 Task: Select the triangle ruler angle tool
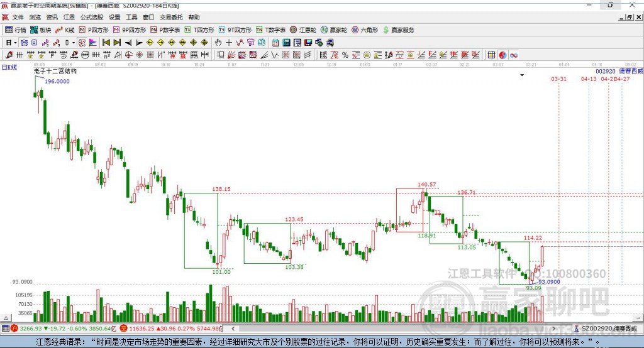coord(118,55)
